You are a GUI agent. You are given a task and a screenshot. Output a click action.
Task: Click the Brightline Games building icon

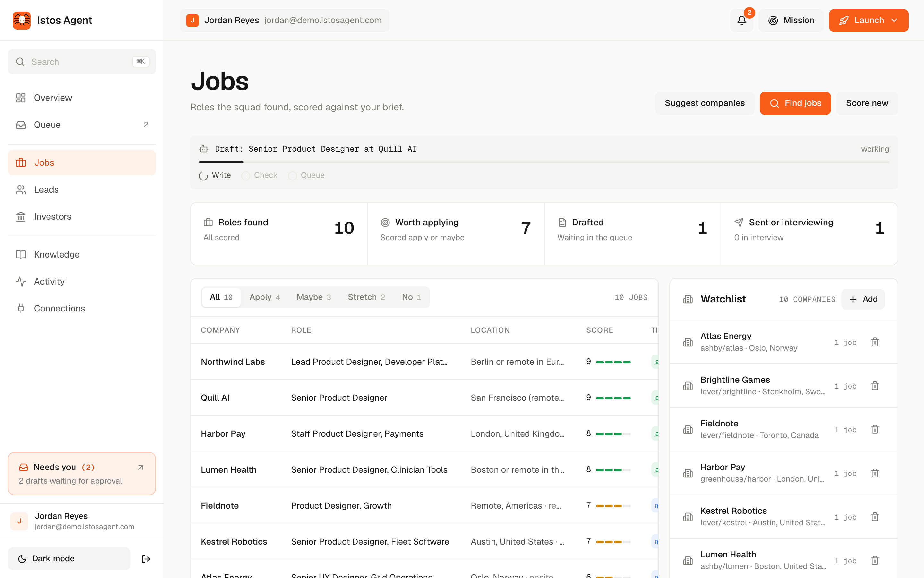tap(688, 386)
